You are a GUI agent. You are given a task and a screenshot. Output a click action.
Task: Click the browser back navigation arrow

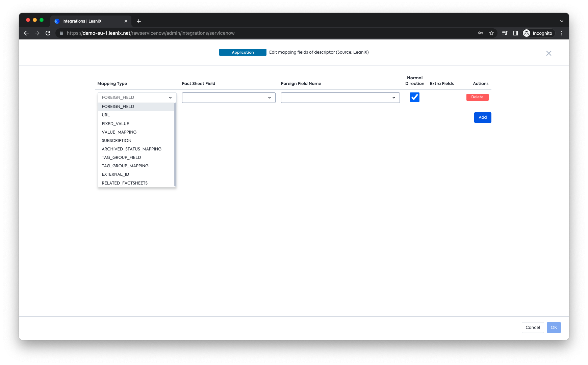[x=26, y=33]
